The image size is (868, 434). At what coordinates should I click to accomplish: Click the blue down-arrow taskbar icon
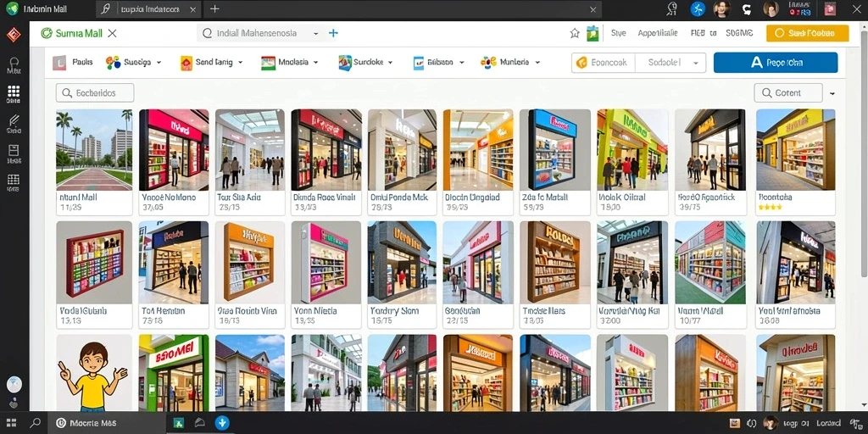click(x=222, y=424)
